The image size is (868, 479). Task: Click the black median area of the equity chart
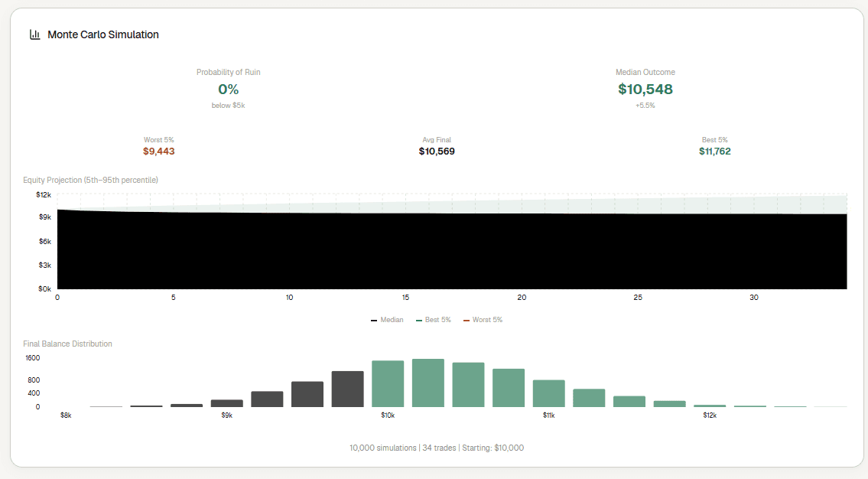(452, 250)
